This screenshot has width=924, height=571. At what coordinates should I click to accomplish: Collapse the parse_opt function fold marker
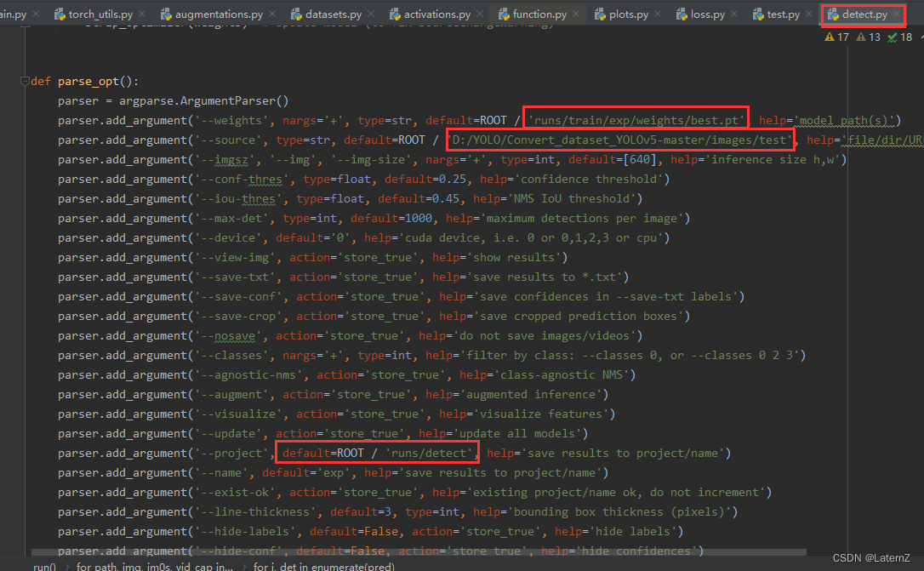25,82
